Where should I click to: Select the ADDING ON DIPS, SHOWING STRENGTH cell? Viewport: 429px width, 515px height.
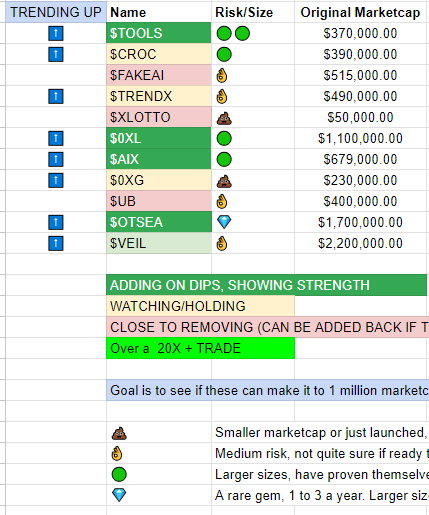[266, 285]
